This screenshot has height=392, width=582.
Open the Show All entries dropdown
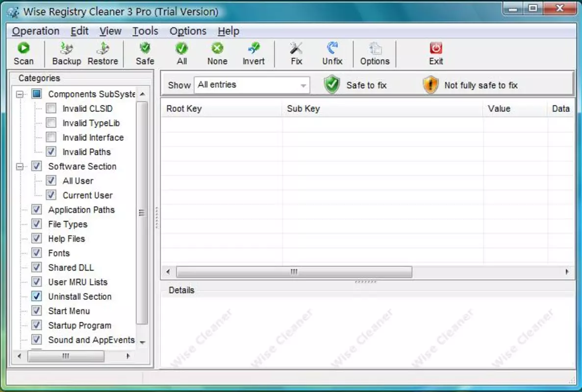click(252, 85)
